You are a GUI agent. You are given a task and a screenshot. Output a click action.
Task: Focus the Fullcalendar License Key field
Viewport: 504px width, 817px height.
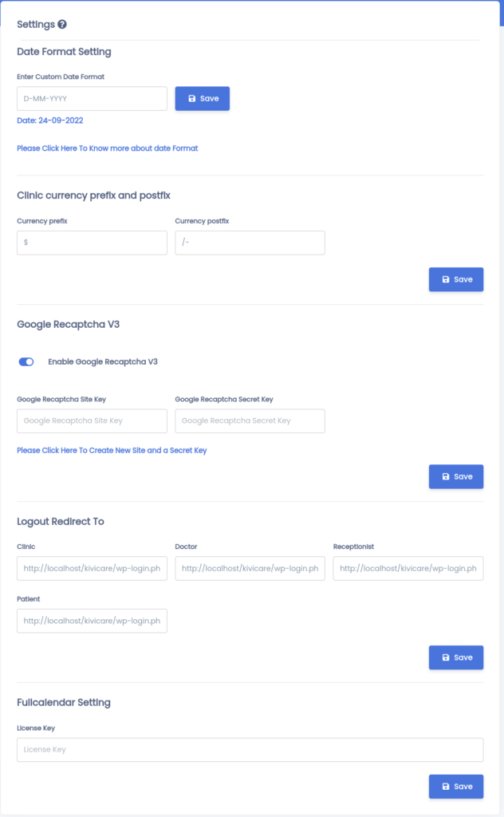250,750
